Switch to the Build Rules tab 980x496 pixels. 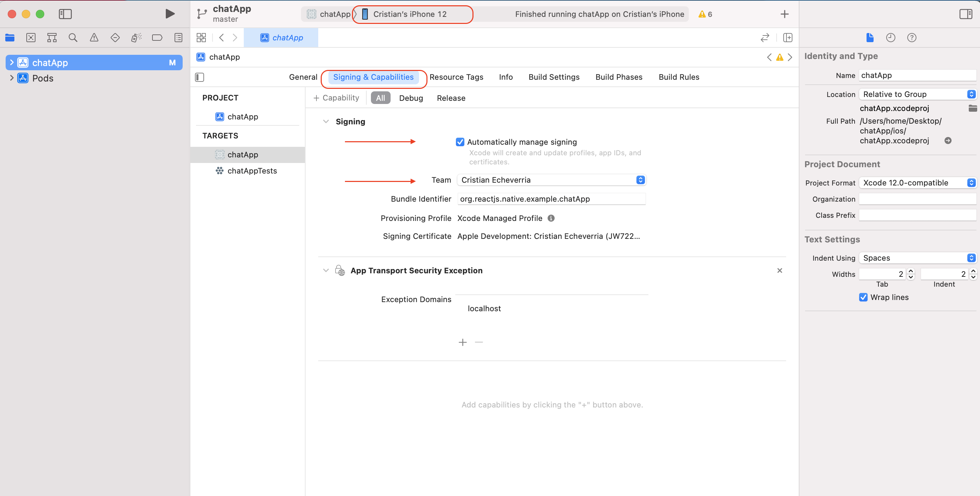tap(679, 77)
